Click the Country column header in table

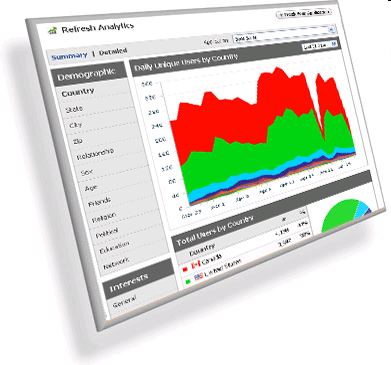tap(202, 250)
